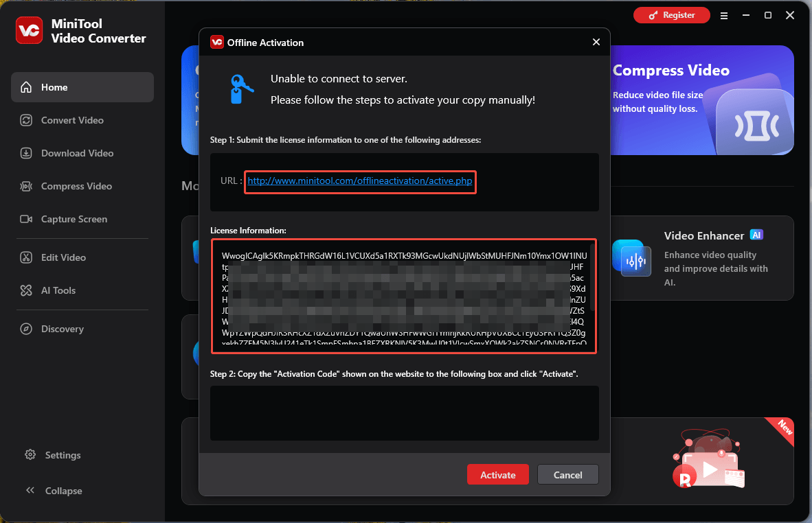Maximize the main application window
This screenshot has height=523, width=812.
pyautogui.click(x=768, y=16)
